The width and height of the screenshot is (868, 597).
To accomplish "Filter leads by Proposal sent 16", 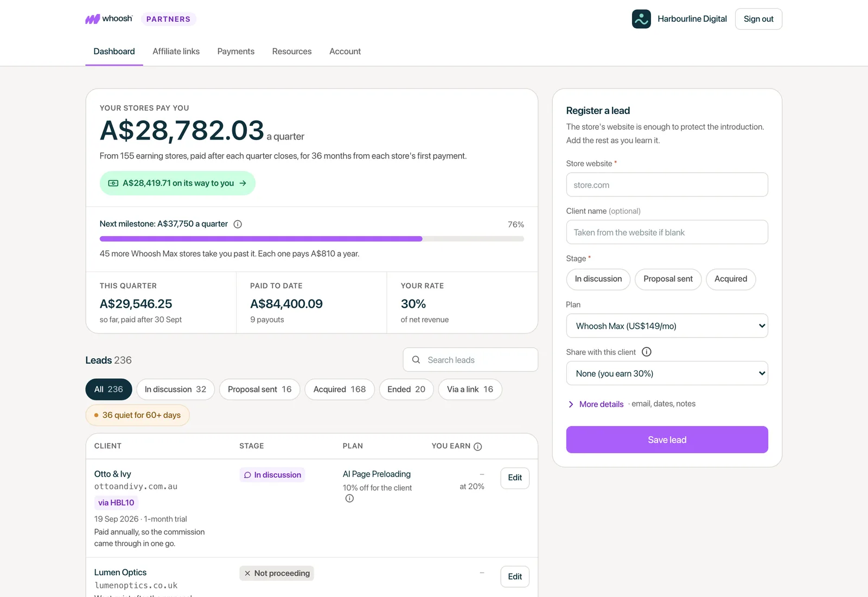I will click(x=259, y=389).
